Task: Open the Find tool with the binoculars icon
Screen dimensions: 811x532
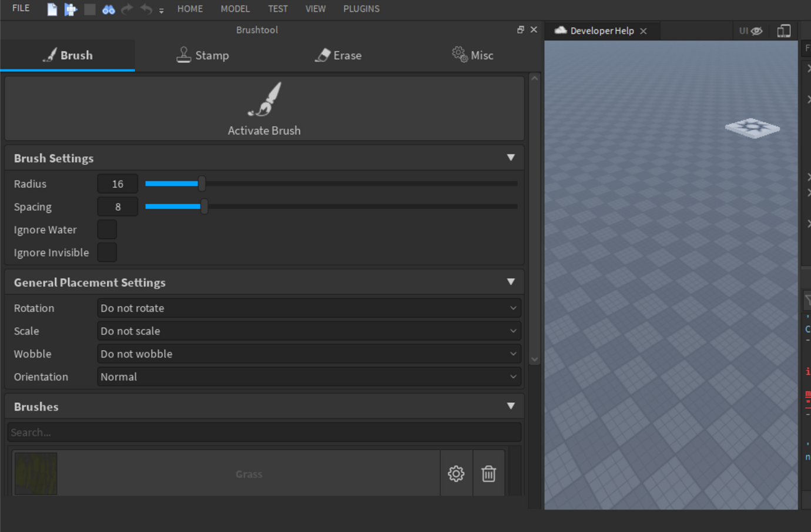Action: [x=108, y=9]
